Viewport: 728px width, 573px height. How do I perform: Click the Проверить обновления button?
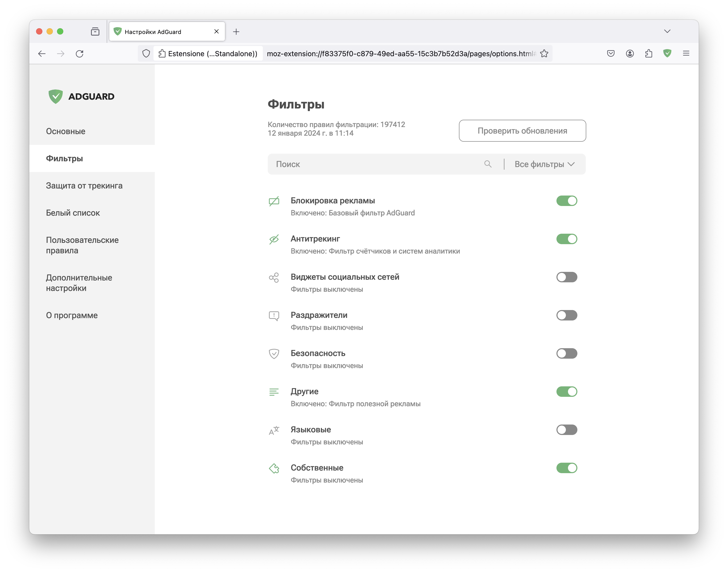point(522,130)
